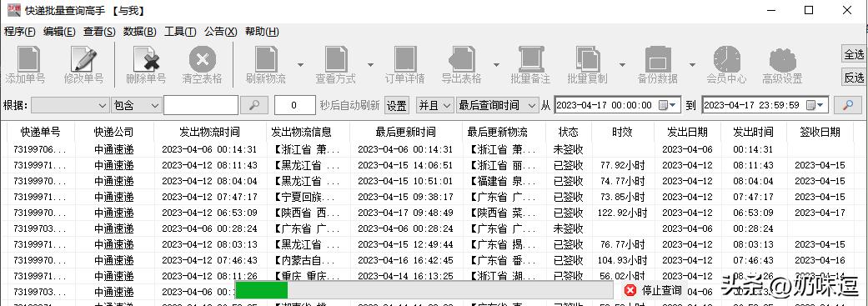Sort by the 时效 column header
Screen dimensions: 868x306
coord(622,133)
